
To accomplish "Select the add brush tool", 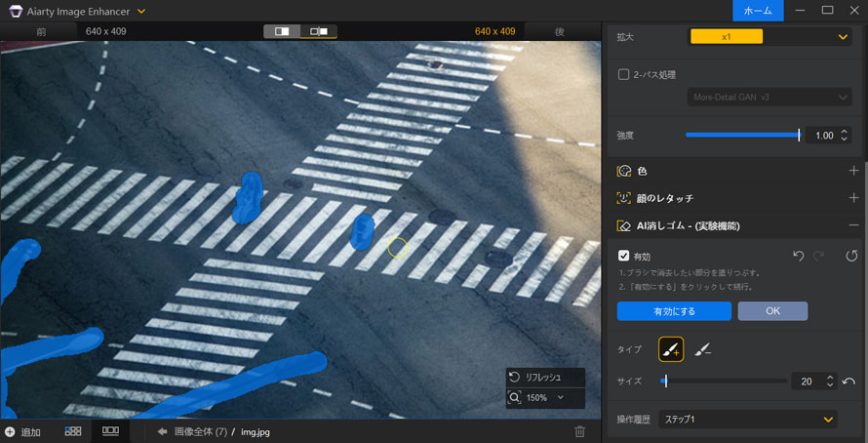I will click(671, 349).
